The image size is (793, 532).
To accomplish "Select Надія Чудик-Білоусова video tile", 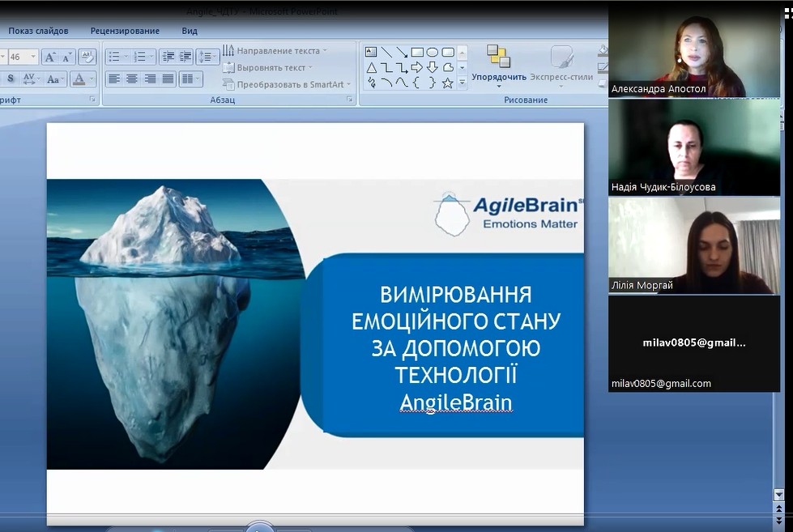I will coord(694,147).
